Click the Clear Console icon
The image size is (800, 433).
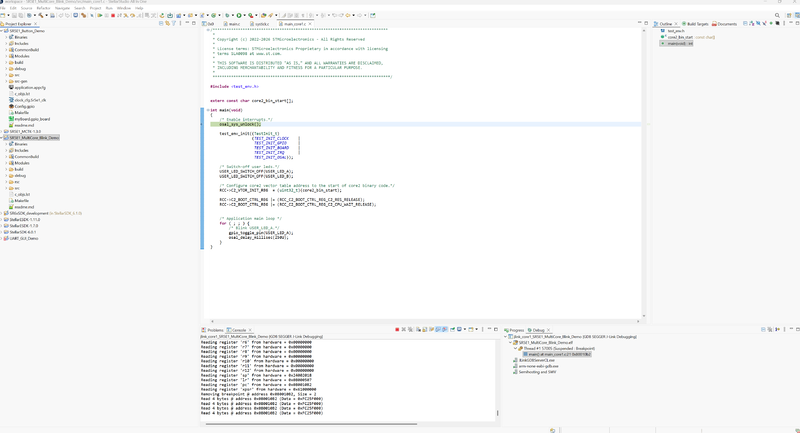click(418, 329)
